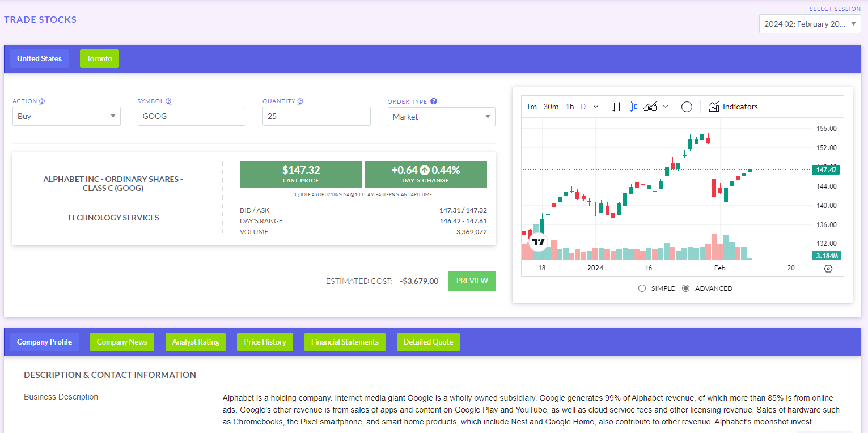Expand the chart style chevron menu
The image size is (868, 433).
click(x=666, y=107)
